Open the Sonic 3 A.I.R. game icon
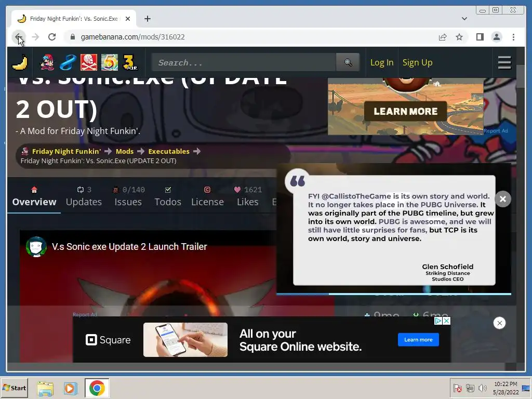The width and height of the screenshot is (532, 399). coord(130,62)
